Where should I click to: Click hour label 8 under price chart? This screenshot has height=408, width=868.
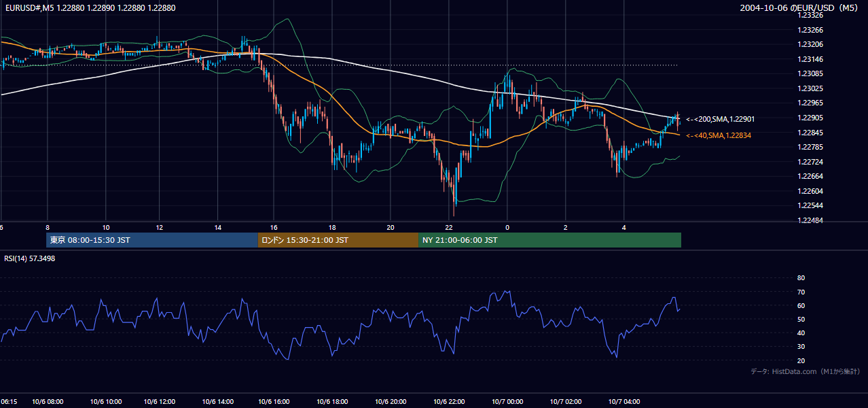click(x=47, y=227)
